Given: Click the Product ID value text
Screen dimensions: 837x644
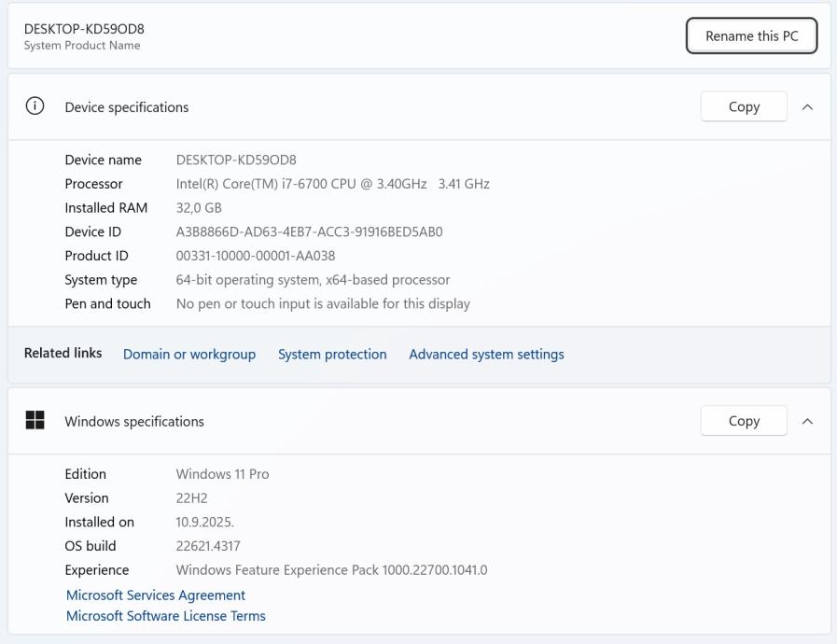Looking at the screenshot, I should 256,256.
